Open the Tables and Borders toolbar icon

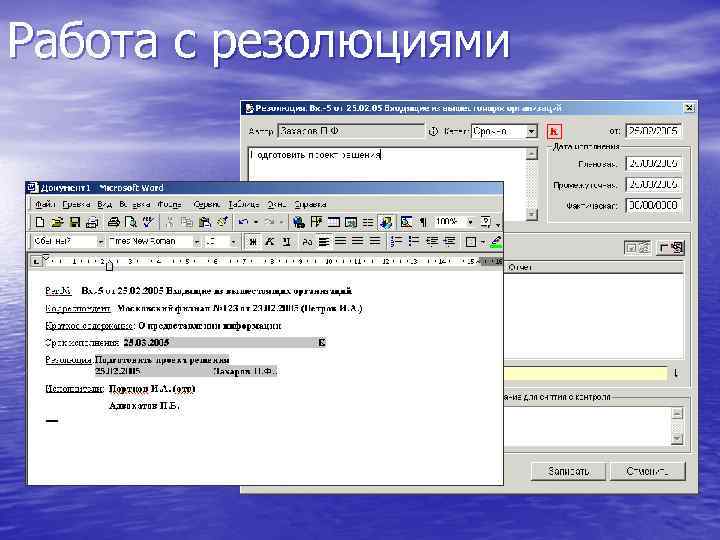[x=316, y=223]
